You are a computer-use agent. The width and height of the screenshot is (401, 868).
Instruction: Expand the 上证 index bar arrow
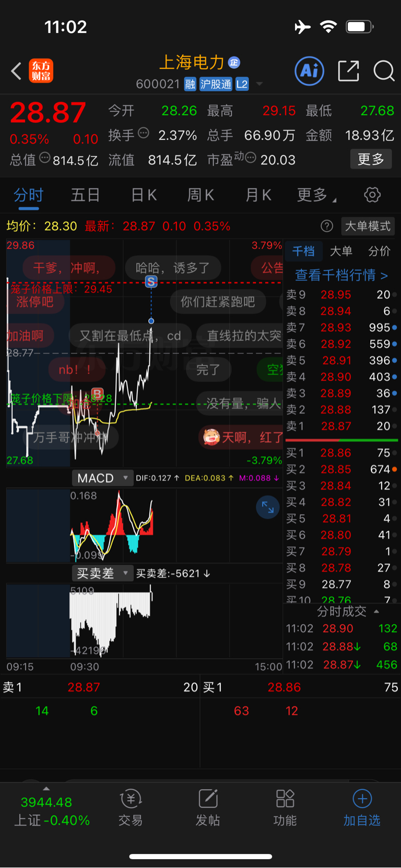pos(46,789)
